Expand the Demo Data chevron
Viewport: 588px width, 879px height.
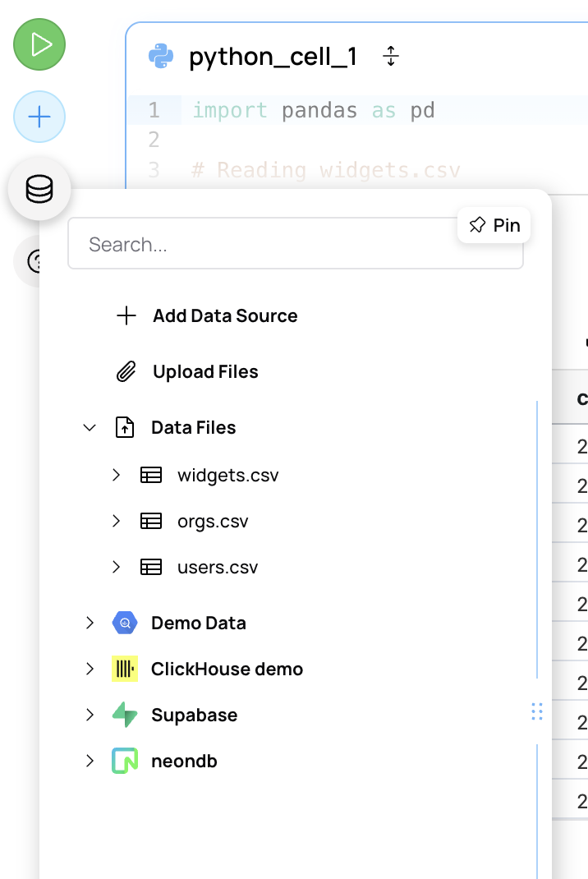tap(90, 623)
